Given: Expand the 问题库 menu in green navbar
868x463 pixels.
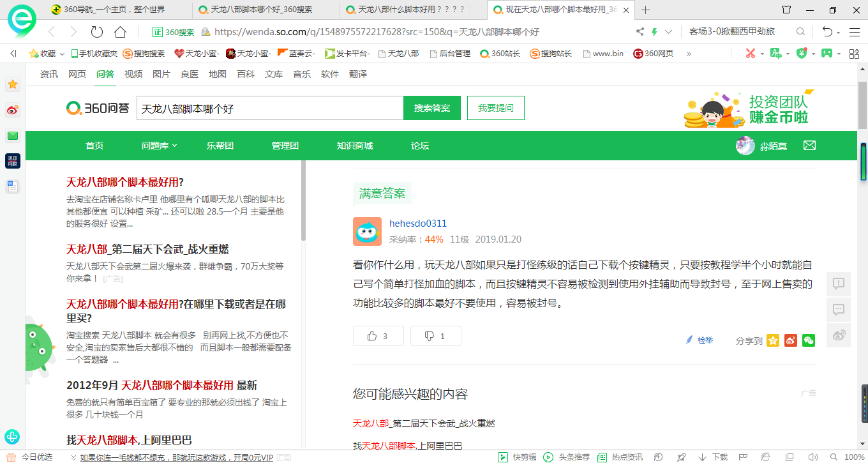Looking at the screenshot, I should tap(160, 146).
